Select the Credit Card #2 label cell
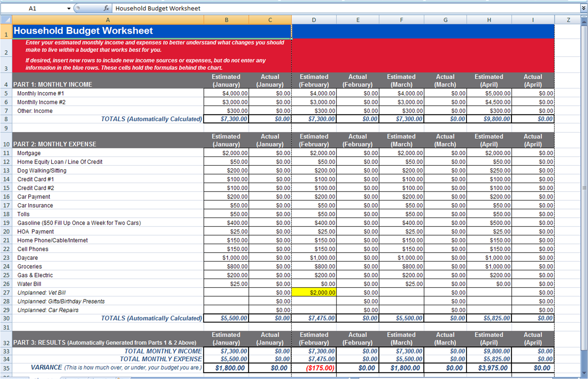588x379 pixels. tap(108, 188)
